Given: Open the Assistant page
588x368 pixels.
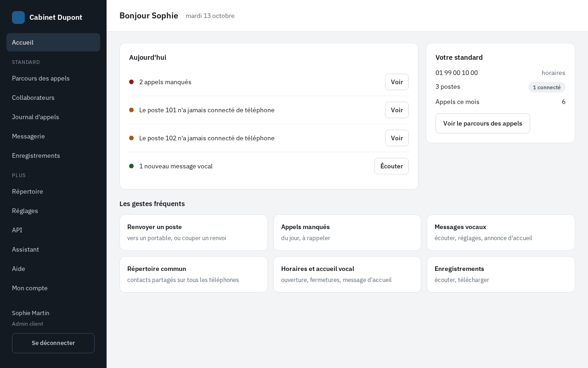Looking at the screenshot, I should click(x=53, y=249).
